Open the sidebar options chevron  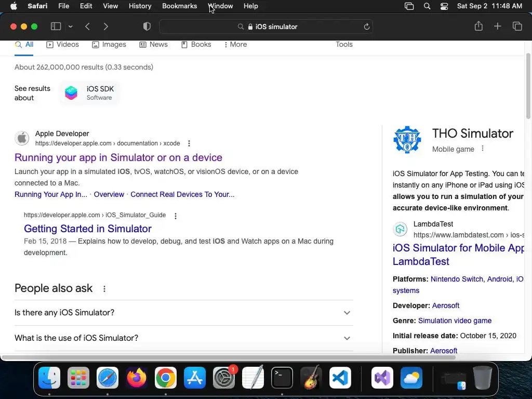(x=70, y=26)
